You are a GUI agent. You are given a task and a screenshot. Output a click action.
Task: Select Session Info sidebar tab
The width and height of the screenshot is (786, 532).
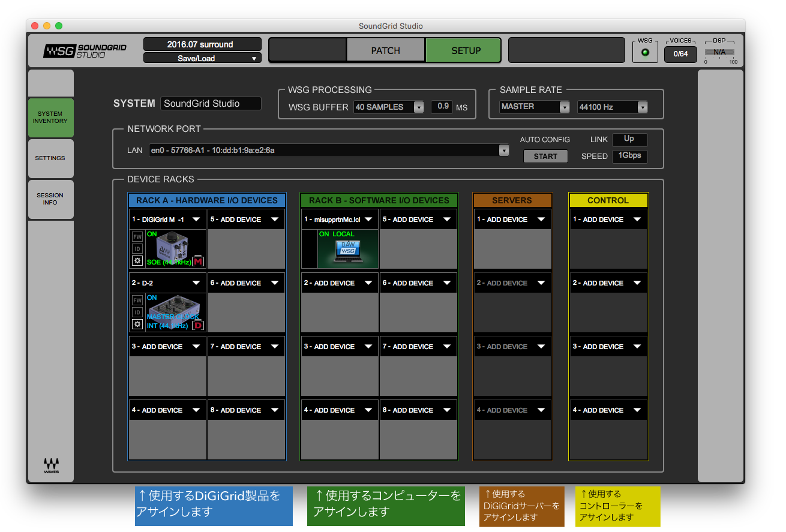pyautogui.click(x=50, y=199)
